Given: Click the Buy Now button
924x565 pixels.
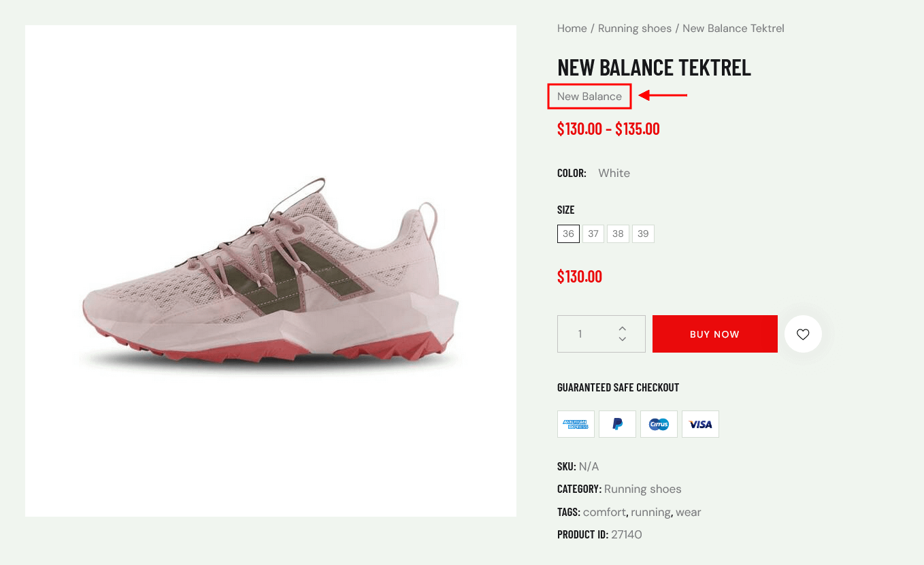Looking at the screenshot, I should point(714,334).
